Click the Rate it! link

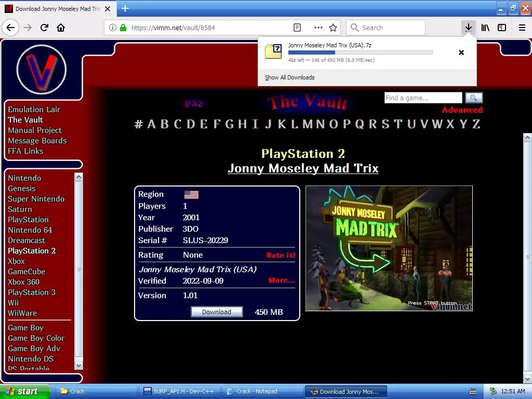(281, 255)
